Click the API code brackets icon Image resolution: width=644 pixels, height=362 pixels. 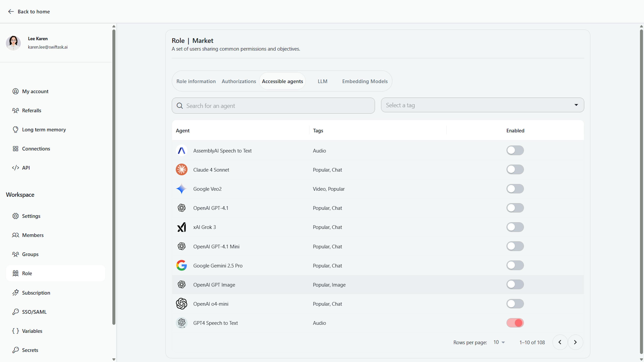click(15, 168)
